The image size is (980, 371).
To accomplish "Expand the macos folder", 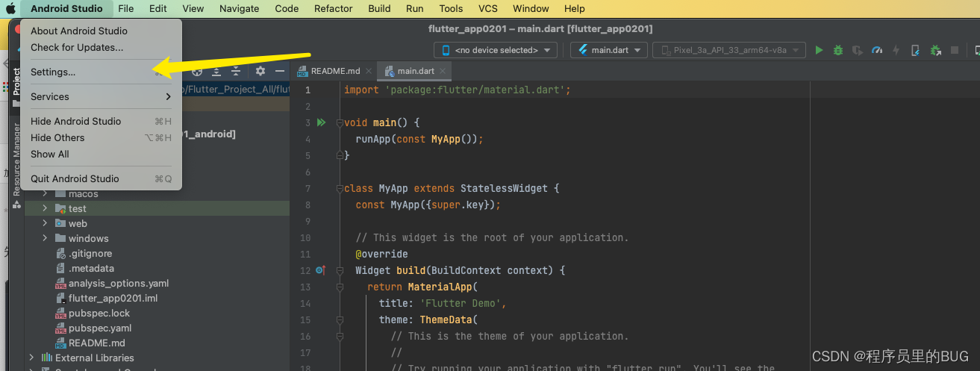I will tap(45, 193).
